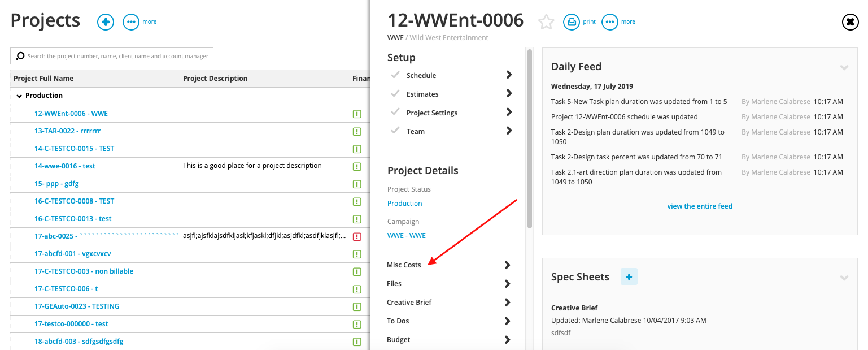
Task: Add a new Spec Sheet
Action: coord(629,276)
